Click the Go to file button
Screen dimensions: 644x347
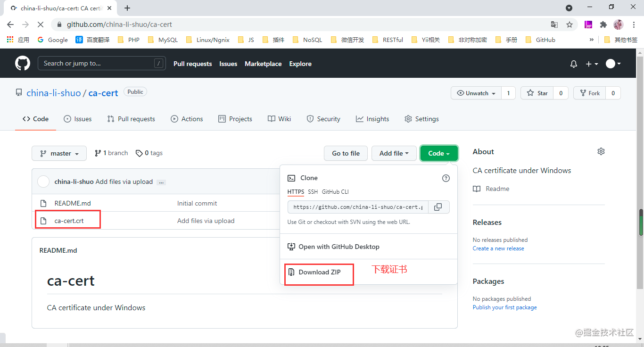346,153
